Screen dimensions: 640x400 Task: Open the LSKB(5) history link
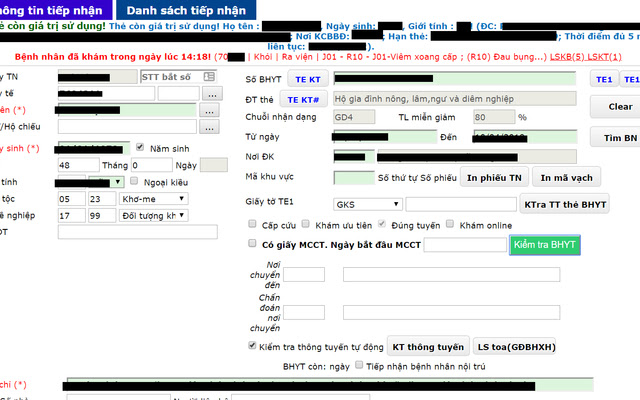(567, 57)
